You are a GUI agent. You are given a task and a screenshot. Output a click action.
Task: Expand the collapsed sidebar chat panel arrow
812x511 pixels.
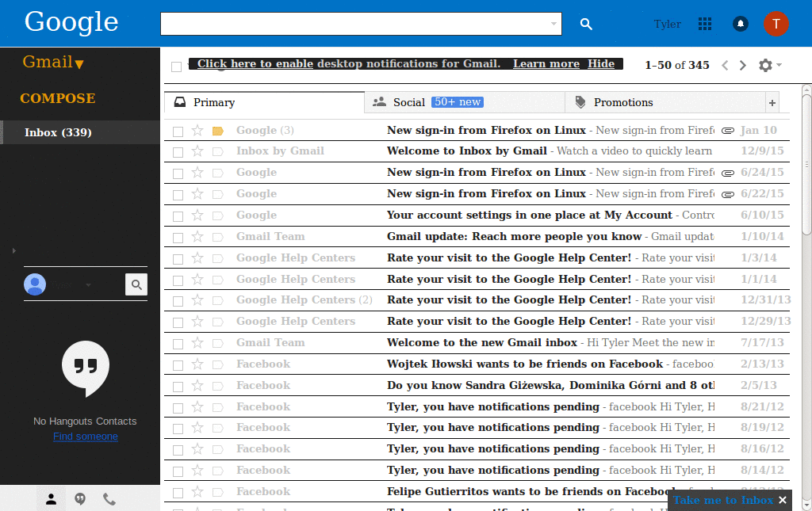coord(13,250)
